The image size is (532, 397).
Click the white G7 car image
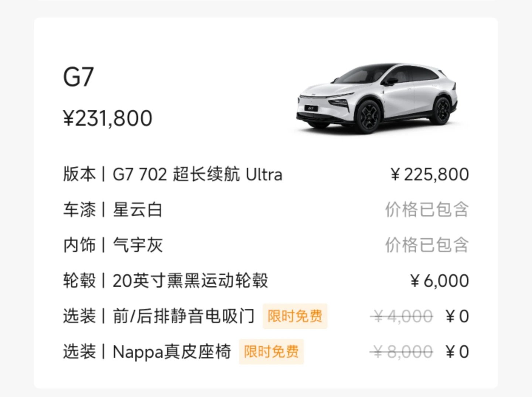click(377, 98)
